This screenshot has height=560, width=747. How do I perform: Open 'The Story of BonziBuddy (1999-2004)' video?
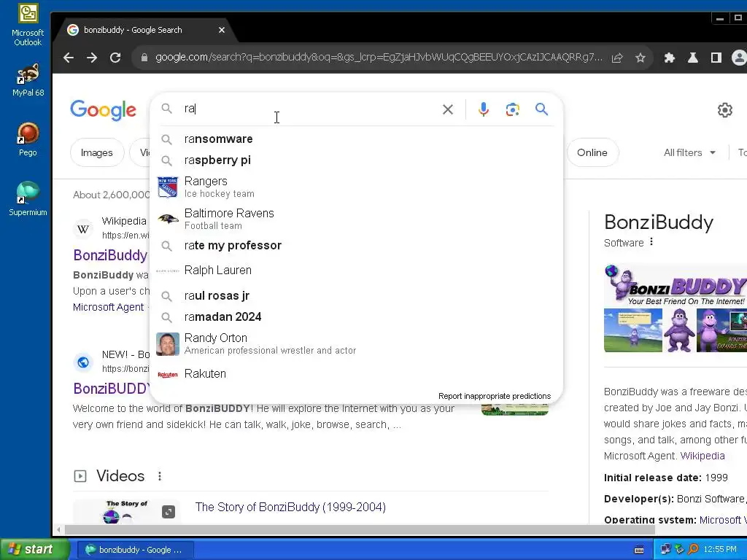pyautogui.click(x=290, y=507)
